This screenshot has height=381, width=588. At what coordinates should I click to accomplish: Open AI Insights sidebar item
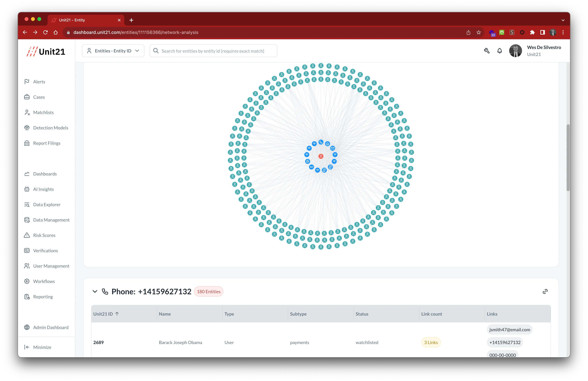click(43, 189)
